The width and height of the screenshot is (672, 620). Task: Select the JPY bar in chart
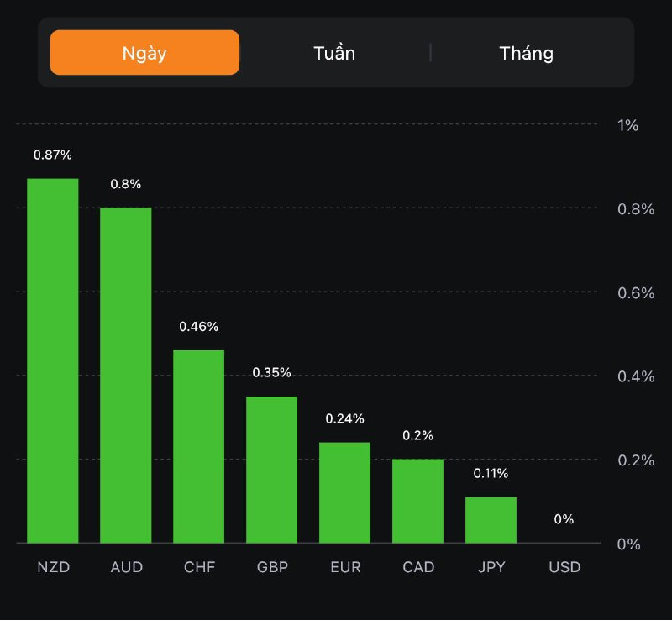coord(491,520)
